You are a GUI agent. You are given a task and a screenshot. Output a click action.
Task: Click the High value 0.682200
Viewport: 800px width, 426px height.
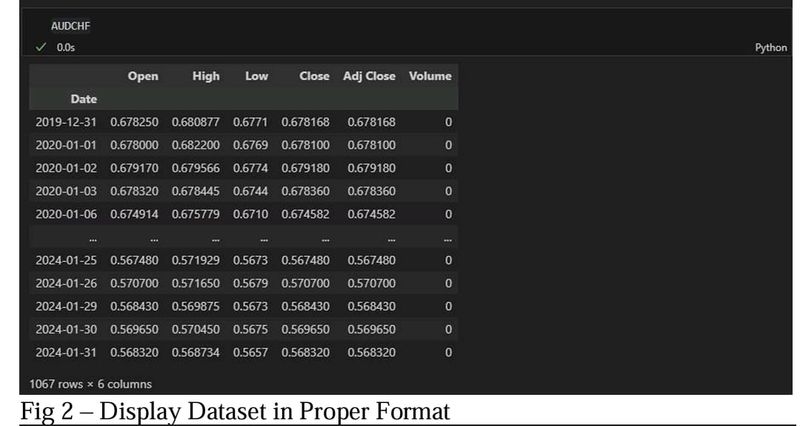click(195, 145)
